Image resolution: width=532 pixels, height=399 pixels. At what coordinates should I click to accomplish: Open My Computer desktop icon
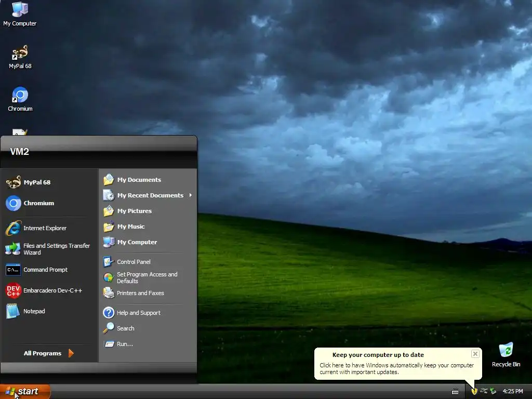tap(20, 14)
